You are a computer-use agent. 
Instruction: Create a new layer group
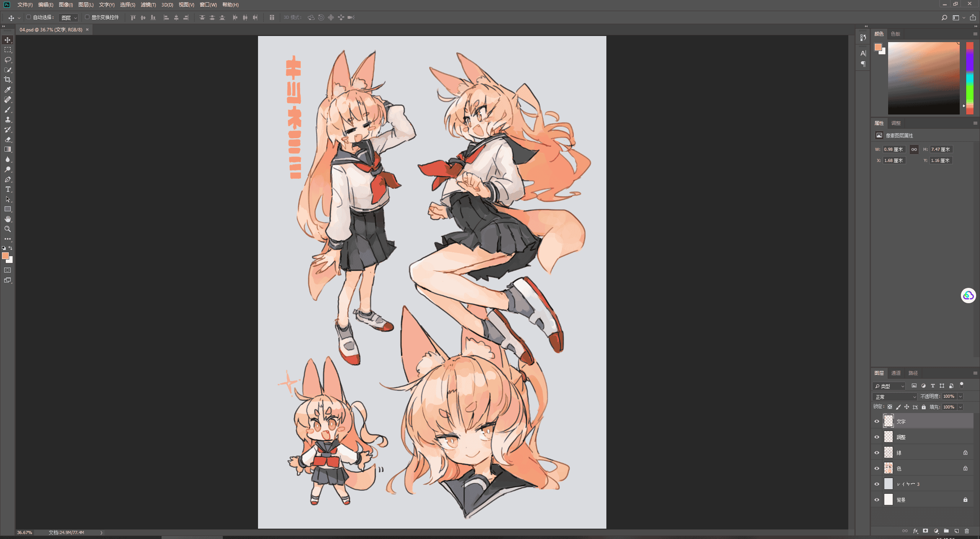(x=946, y=531)
